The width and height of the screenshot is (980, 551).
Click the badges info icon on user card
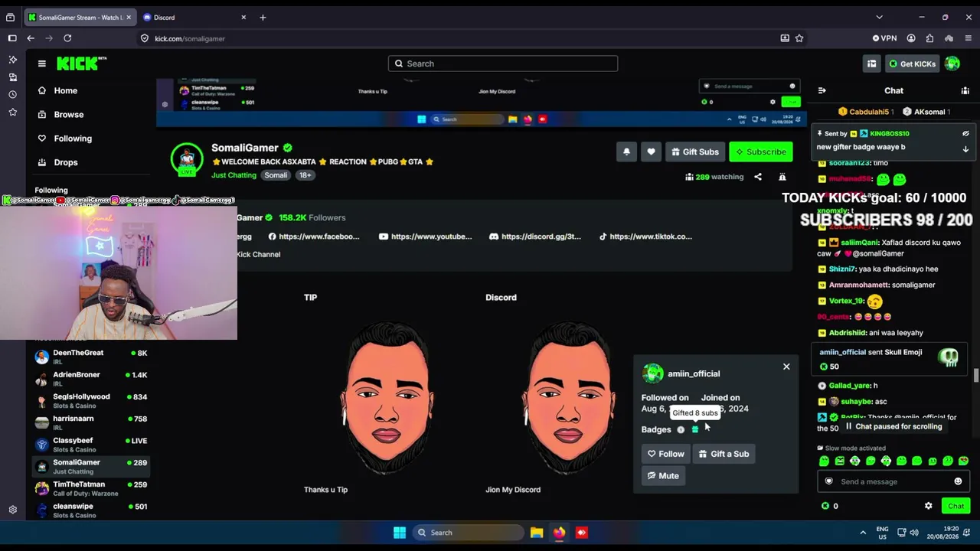point(681,430)
